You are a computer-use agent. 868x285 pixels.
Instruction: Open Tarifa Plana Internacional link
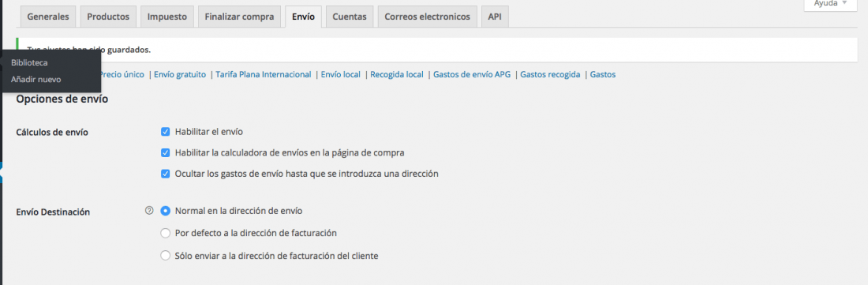point(264,74)
